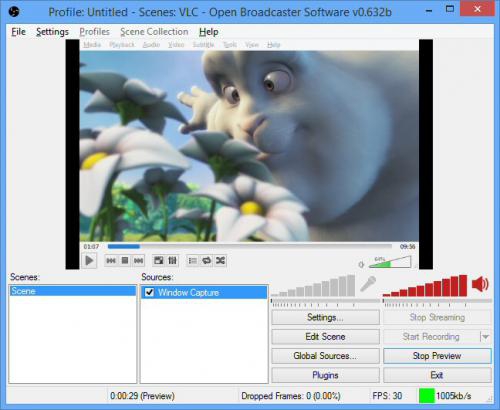Click the VLC play button in preview
The image size is (500, 410).
[x=89, y=261]
